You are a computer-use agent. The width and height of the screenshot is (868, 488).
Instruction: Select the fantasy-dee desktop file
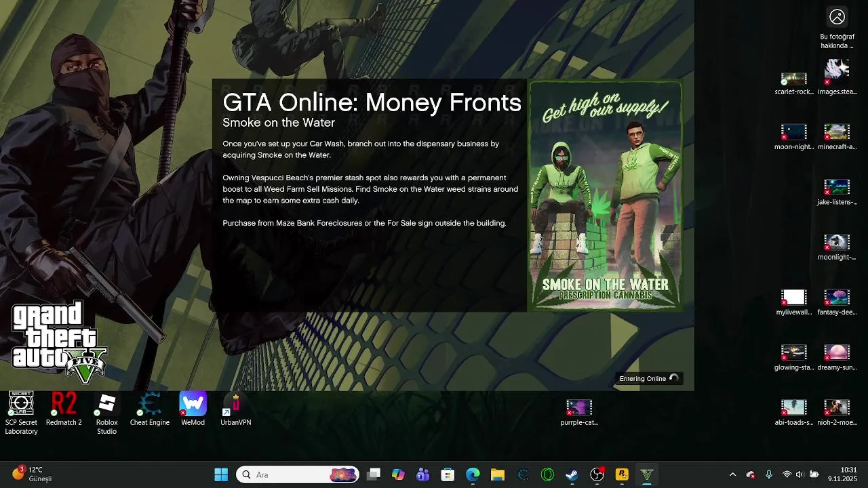pyautogui.click(x=837, y=302)
